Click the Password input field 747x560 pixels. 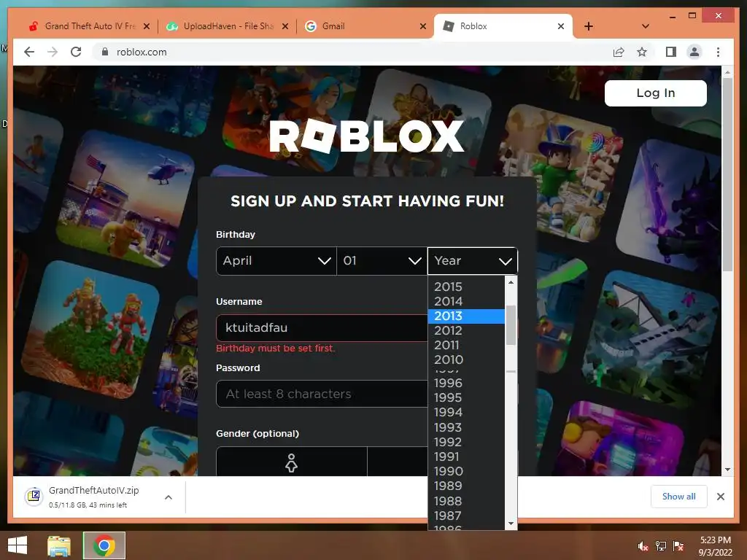(x=322, y=394)
